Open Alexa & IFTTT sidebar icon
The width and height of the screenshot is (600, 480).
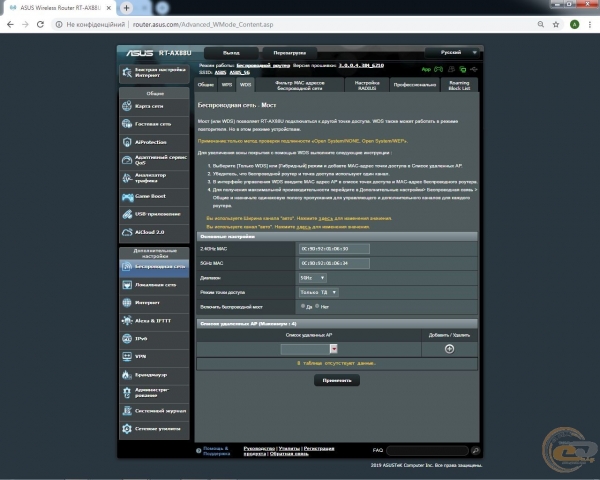[127, 321]
